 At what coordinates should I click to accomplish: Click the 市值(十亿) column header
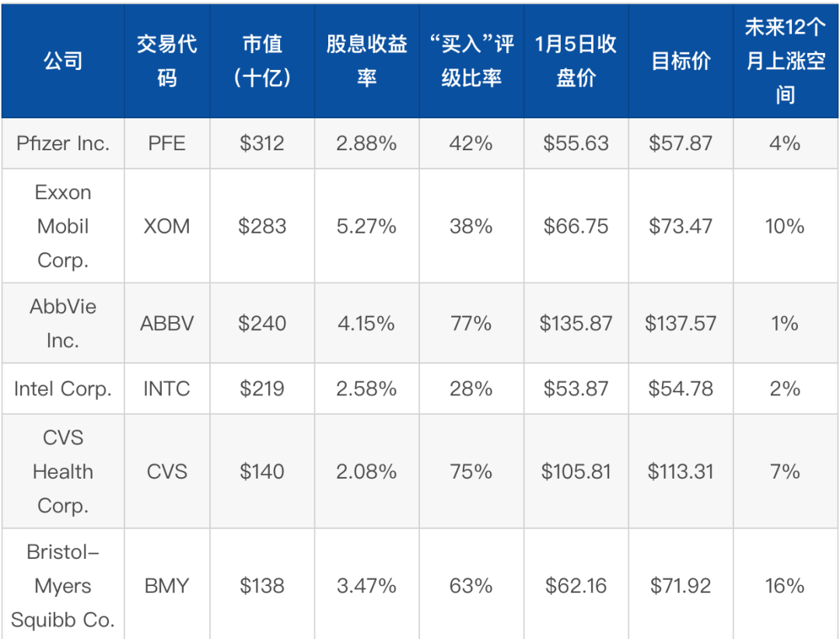(262, 61)
